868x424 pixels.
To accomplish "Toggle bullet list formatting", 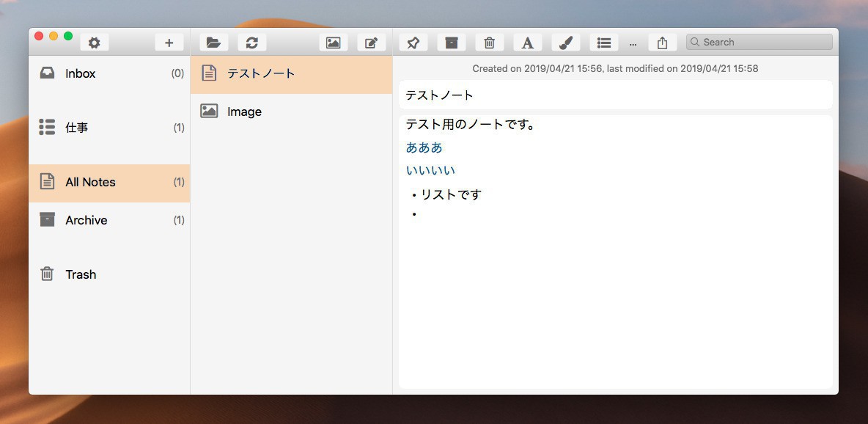I will pos(604,43).
